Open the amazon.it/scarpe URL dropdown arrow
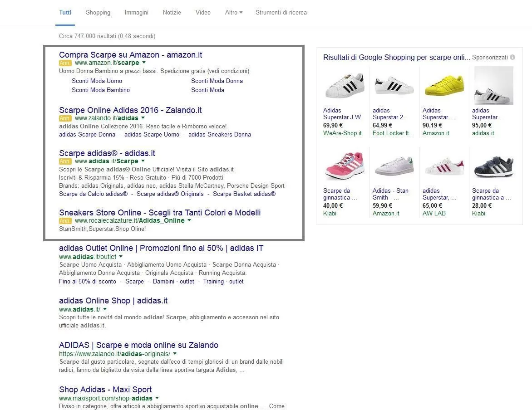532x410 pixels. [x=144, y=63]
